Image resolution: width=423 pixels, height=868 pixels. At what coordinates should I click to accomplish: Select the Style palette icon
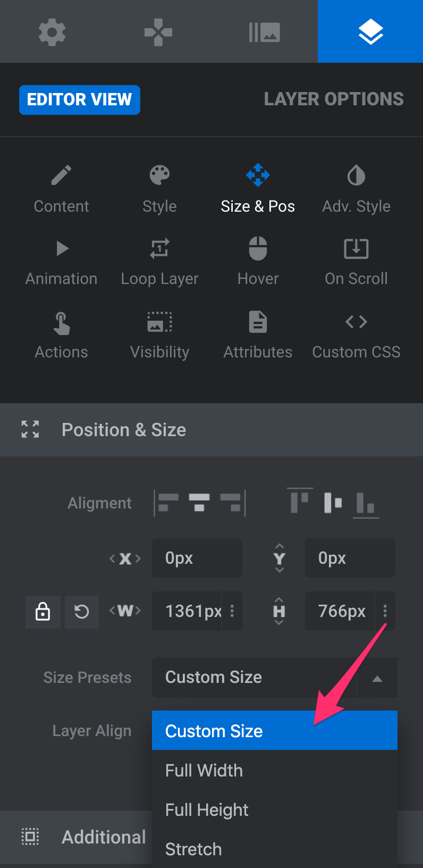(x=159, y=175)
